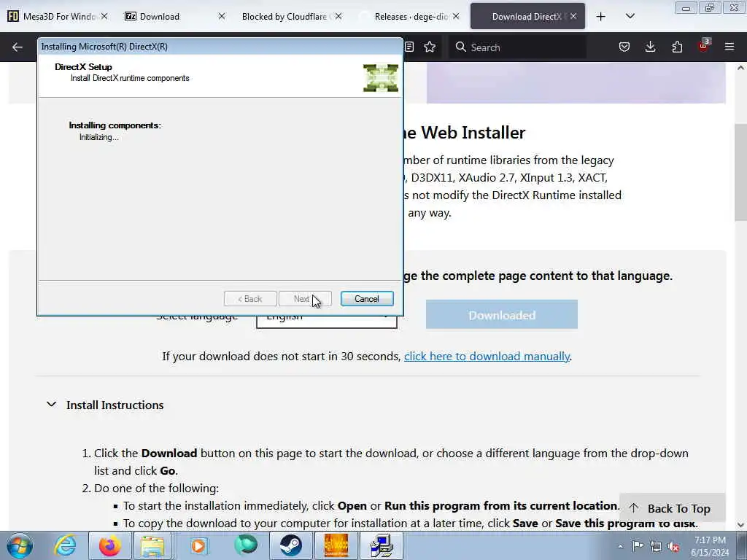This screenshot has height=560, width=747.
Task: Open a new browser tab
Action: tap(601, 17)
